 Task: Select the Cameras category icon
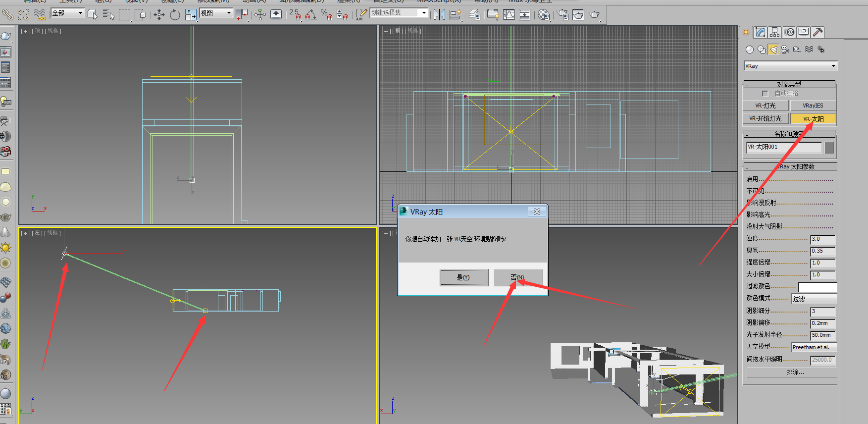785,50
